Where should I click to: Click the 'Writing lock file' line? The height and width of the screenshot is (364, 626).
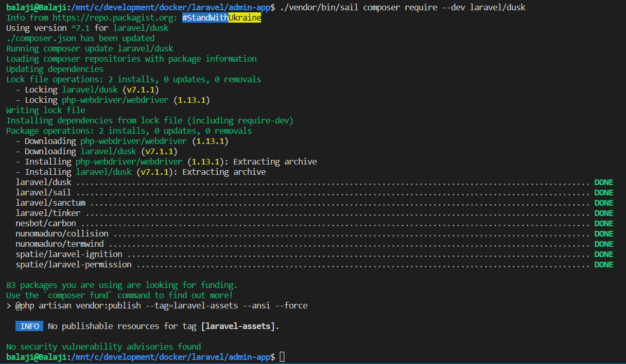pyautogui.click(x=45, y=110)
